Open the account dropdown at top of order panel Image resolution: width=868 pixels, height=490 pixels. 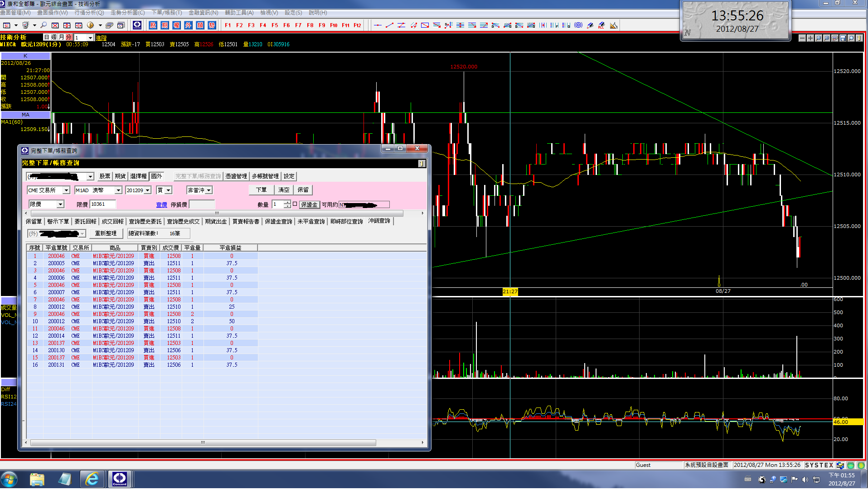pos(90,176)
